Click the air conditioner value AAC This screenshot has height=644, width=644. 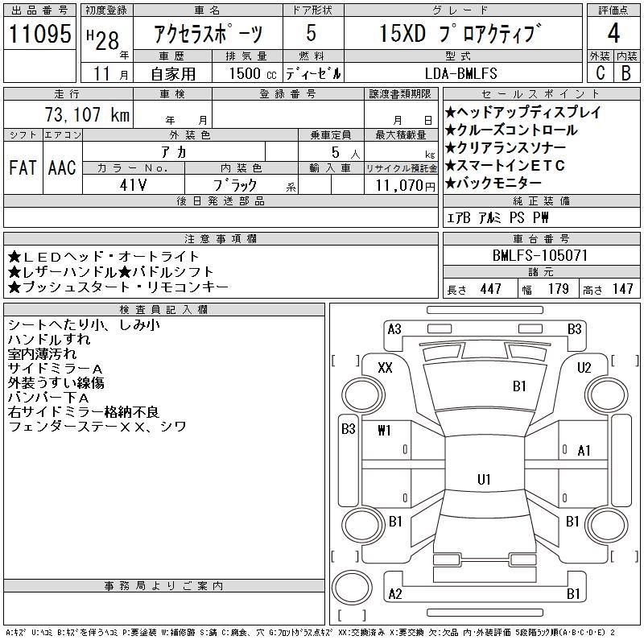coord(62,167)
